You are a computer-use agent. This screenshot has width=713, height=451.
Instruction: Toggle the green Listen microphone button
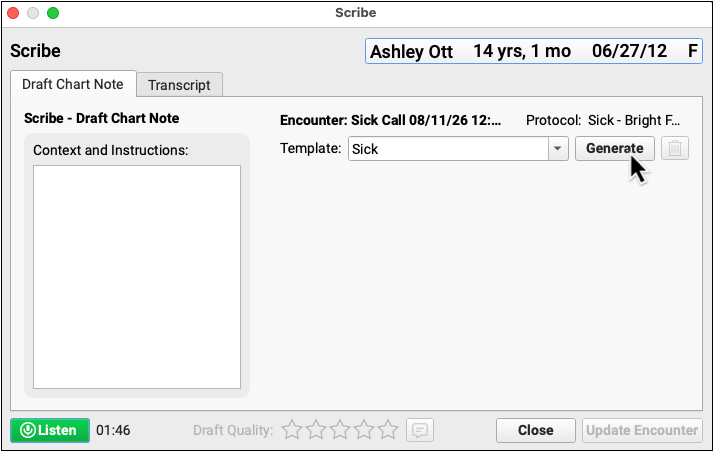[50, 430]
